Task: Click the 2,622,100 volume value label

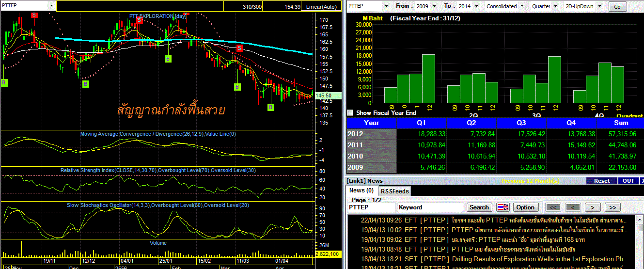Action: (328, 254)
